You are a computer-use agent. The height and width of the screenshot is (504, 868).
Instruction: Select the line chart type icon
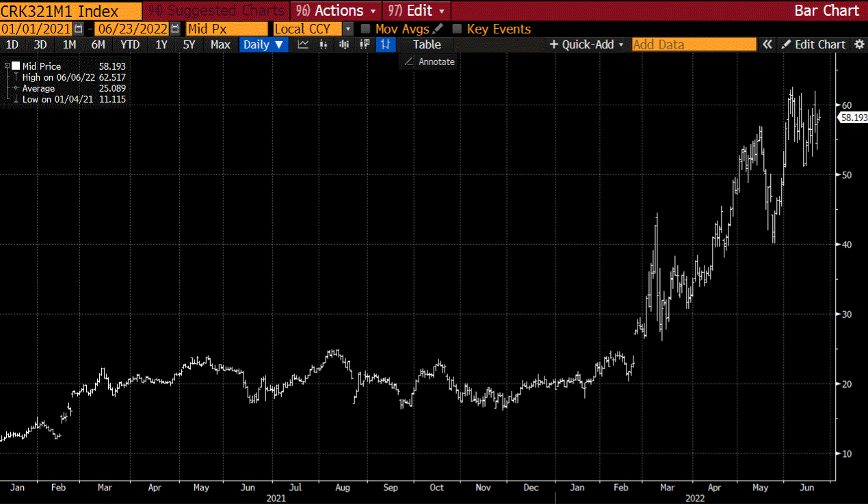(x=303, y=44)
